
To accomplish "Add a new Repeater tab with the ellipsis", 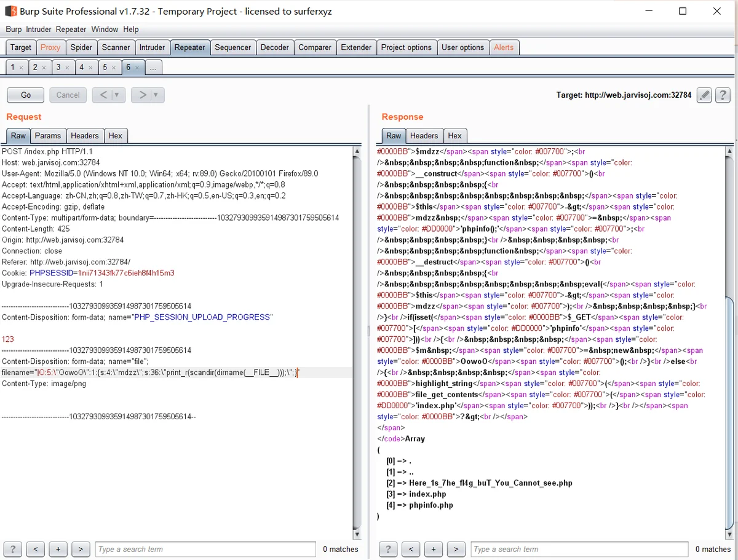I will pos(153,68).
